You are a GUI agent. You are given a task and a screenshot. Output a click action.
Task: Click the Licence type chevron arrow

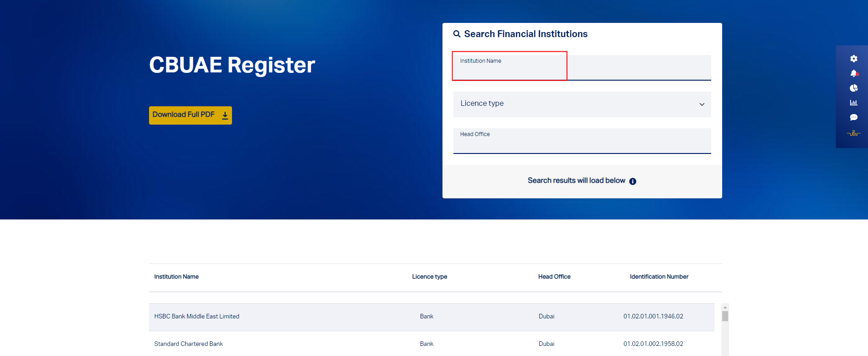[x=702, y=104]
